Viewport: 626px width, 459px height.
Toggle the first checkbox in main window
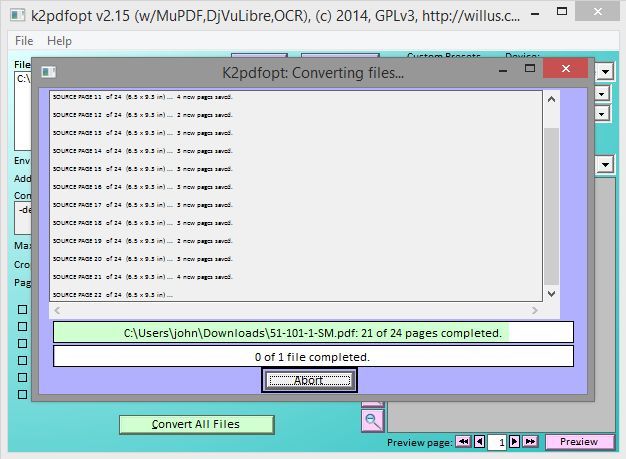coord(23,309)
